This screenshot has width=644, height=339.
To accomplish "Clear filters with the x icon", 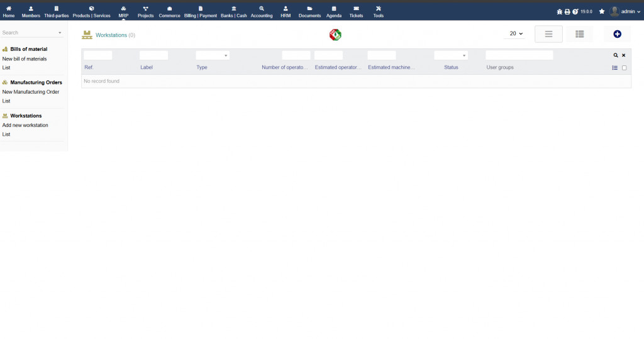I will tap(623, 55).
